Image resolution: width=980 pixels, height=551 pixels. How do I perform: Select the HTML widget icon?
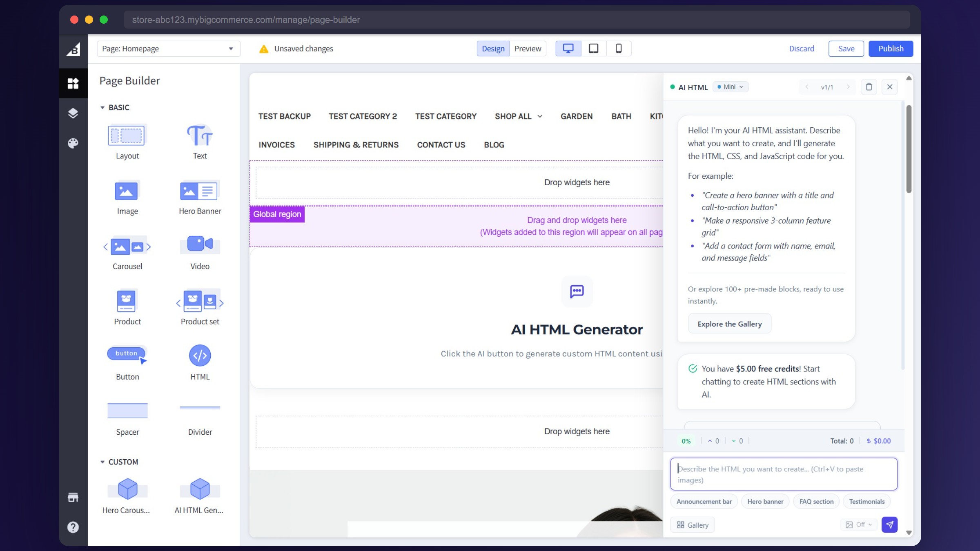coord(200,355)
